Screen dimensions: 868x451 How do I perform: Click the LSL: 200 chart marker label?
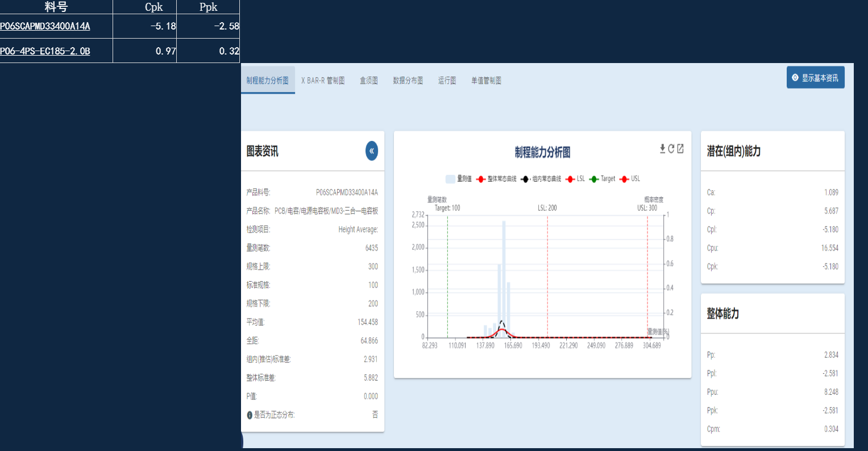pos(547,208)
